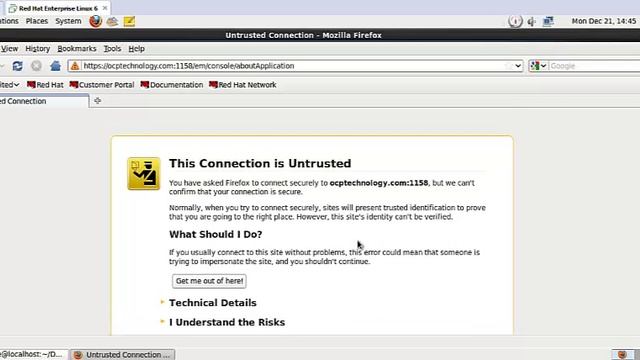
Task: Expand I Understand the Risks section
Action: click(227, 322)
